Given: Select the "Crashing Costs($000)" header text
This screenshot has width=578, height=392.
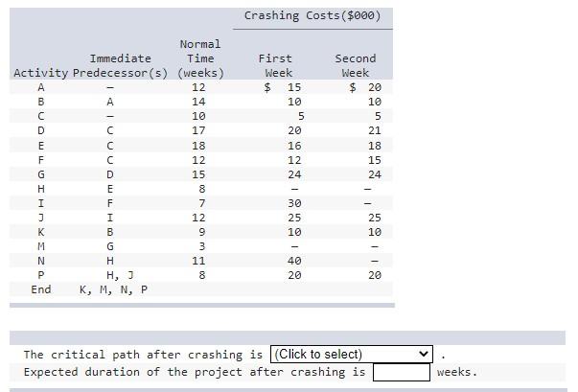Looking at the screenshot, I should (x=312, y=16).
